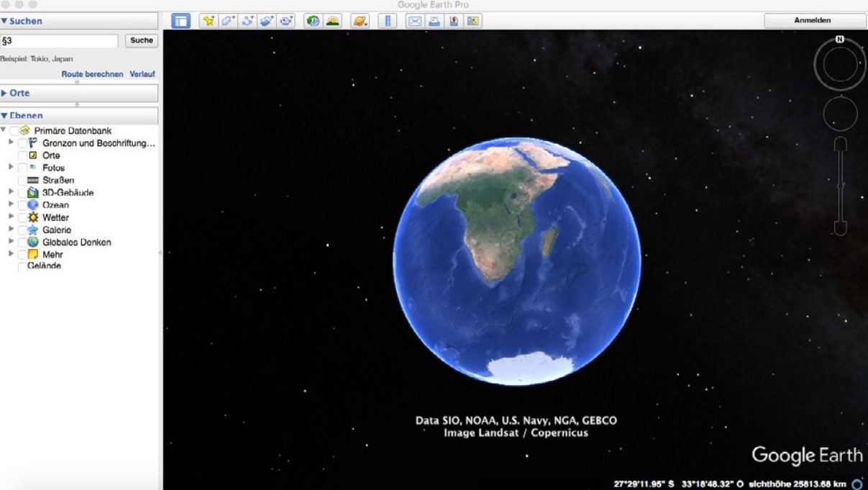Click the N north indicator on compass
Screen dimensions: 868x490
tap(839, 40)
